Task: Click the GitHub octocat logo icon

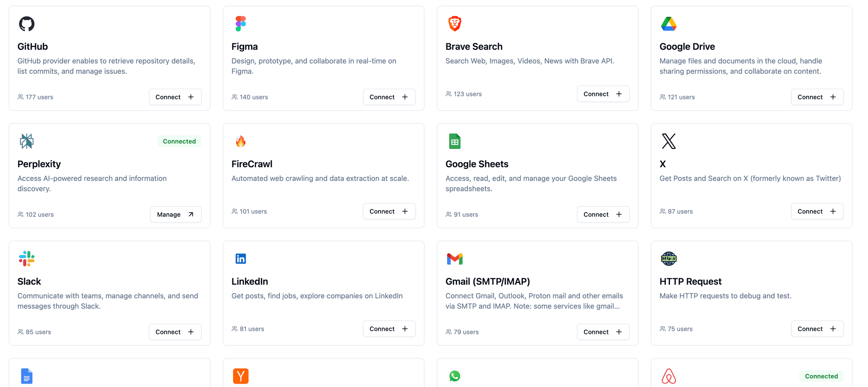Action: 27,24
